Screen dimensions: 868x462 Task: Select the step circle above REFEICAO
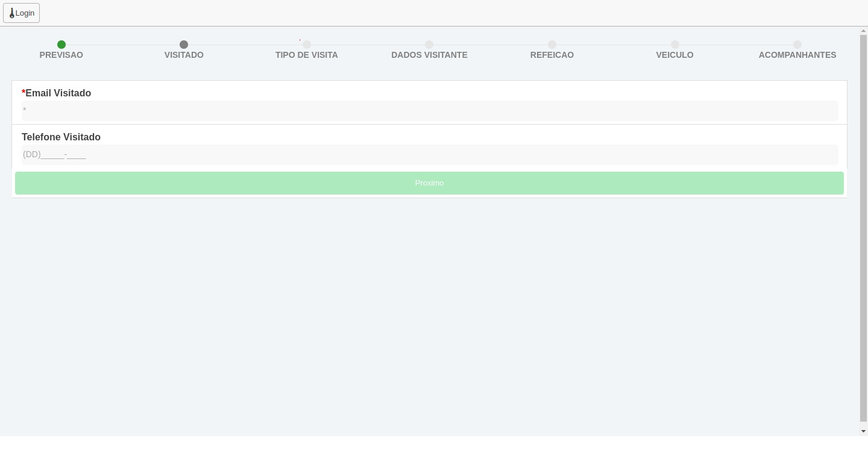click(x=552, y=45)
